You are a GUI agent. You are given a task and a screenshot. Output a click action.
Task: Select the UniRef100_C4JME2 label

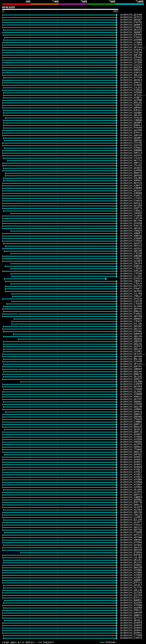[131, 352]
